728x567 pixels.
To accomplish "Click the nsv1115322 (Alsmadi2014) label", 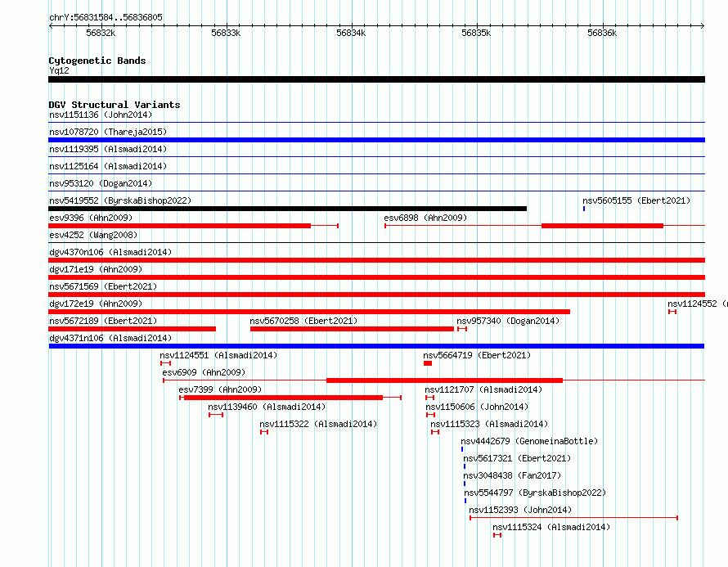I will (x=318, y=424).
